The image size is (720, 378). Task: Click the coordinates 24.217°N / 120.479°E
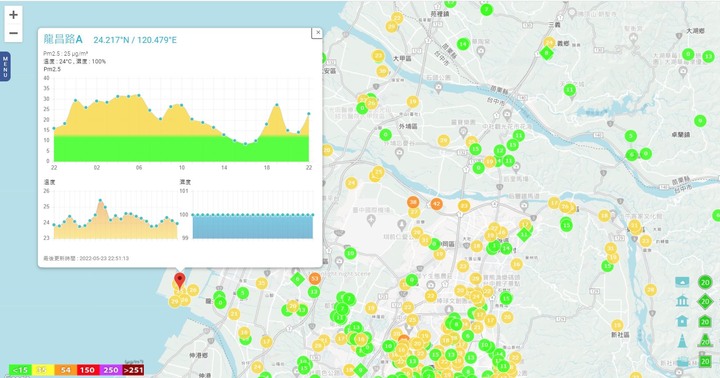[x=135, y=40]
